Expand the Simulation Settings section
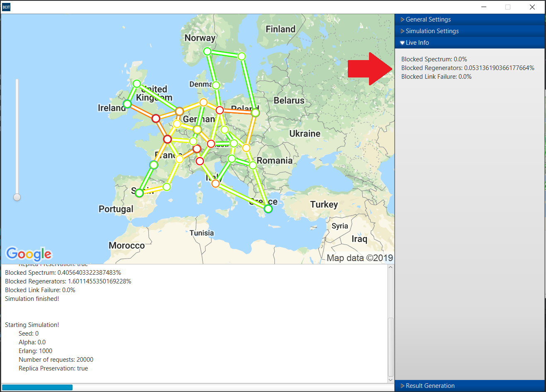Image resolution: width=546 pixels, height=392 pixels. coord(469,31)
